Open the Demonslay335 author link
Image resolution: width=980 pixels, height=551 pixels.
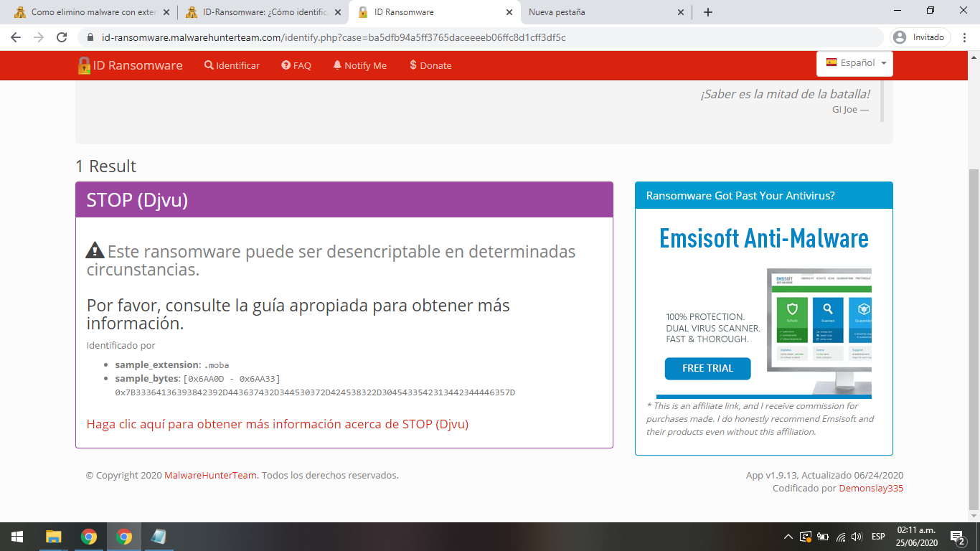pyautogui.click(x=871, y=488)
